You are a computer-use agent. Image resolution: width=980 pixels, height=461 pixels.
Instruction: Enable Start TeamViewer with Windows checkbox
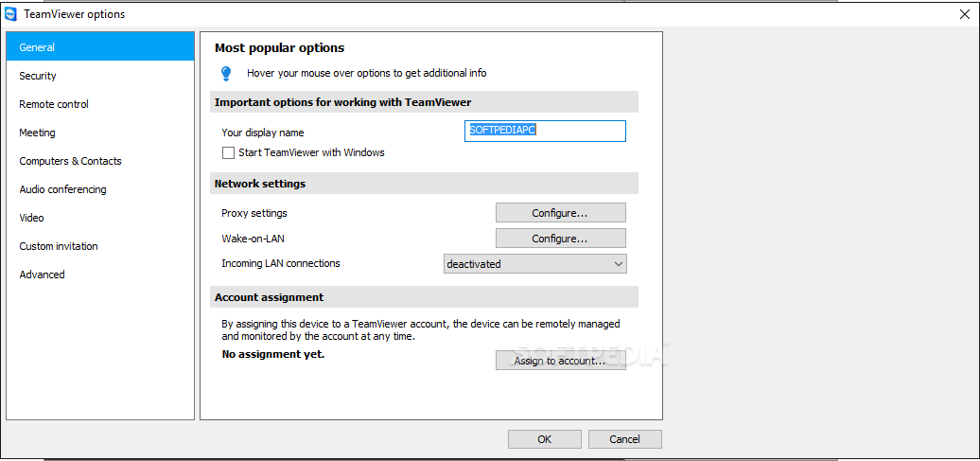pos(228,152)
